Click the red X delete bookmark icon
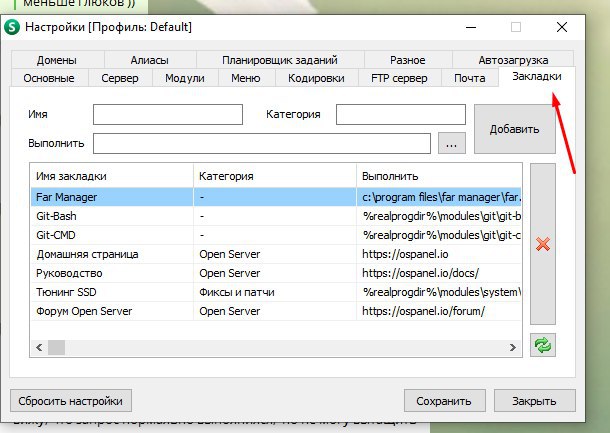The width and height of the screenshot is (610, 433). click(x=543, y=244)
